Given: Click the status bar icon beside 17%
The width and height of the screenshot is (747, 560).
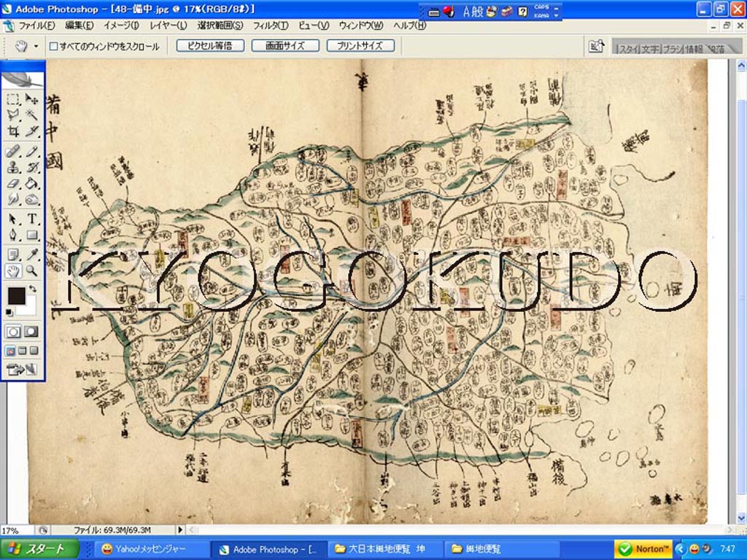Looking at the screenshot, I should point(43,530).
